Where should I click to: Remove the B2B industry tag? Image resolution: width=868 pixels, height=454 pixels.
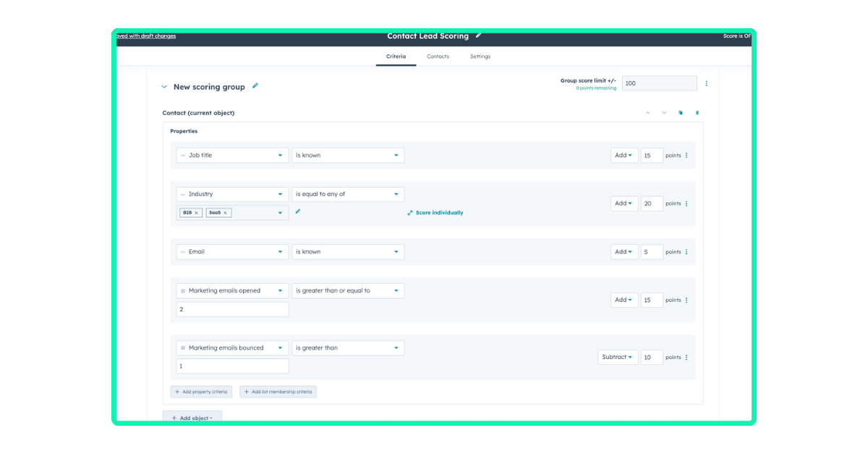[x=196, y=213]
